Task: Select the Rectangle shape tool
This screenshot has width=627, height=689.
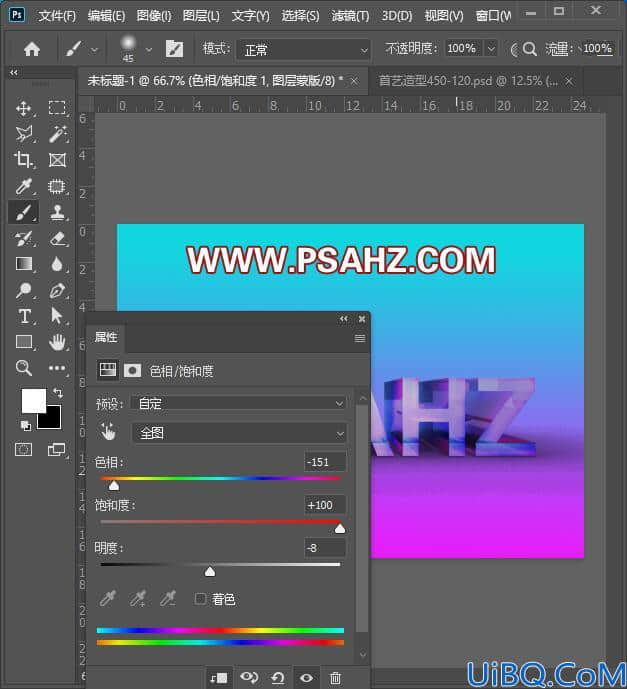Action: pos(23,342)
